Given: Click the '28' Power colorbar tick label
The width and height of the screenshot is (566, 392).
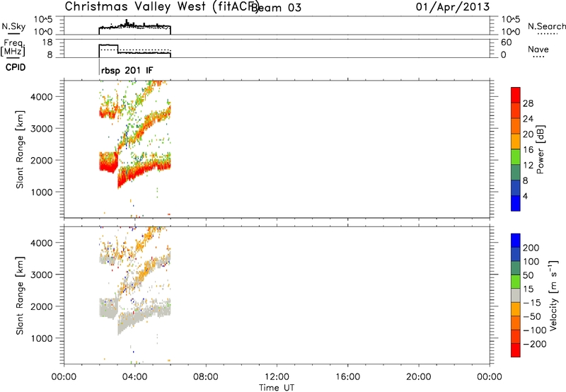Looking at the screenshot, I should (528, 103).
